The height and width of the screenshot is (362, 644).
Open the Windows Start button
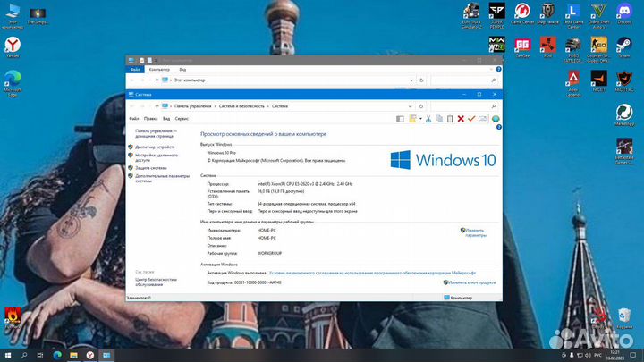pyautogui.click(x=8, y=355)
